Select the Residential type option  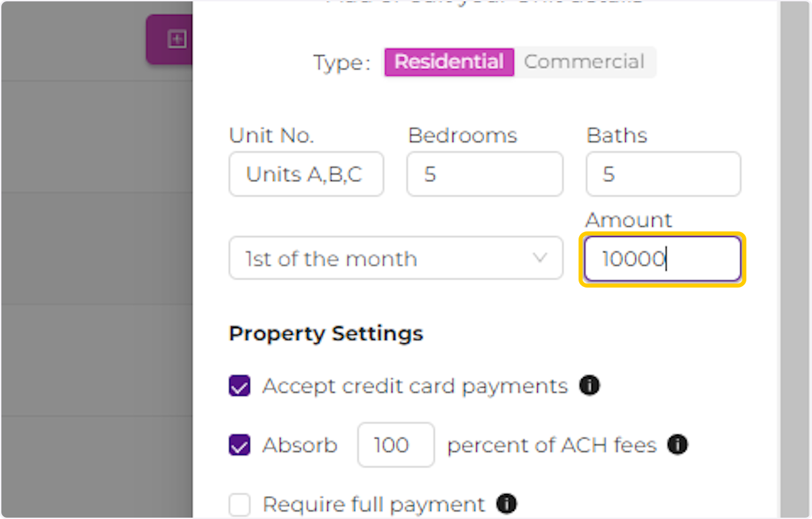449,62
